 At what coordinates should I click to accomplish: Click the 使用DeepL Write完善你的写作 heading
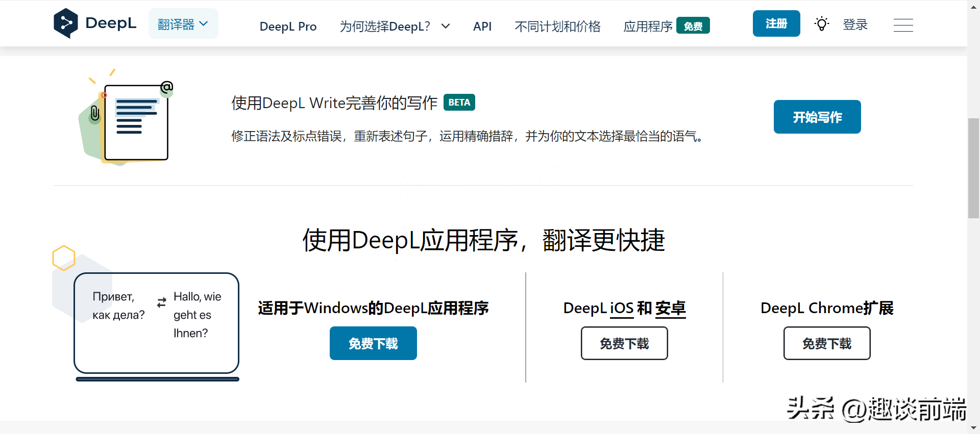(334, 103)
